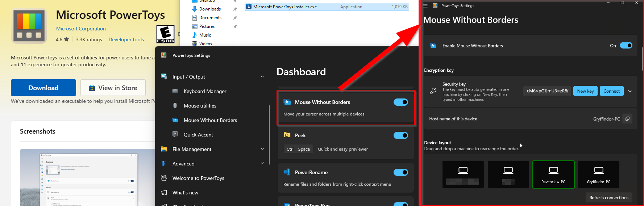Select the Gryffindor-PC device tile
644x206 pixels.
tap(599, 175)
